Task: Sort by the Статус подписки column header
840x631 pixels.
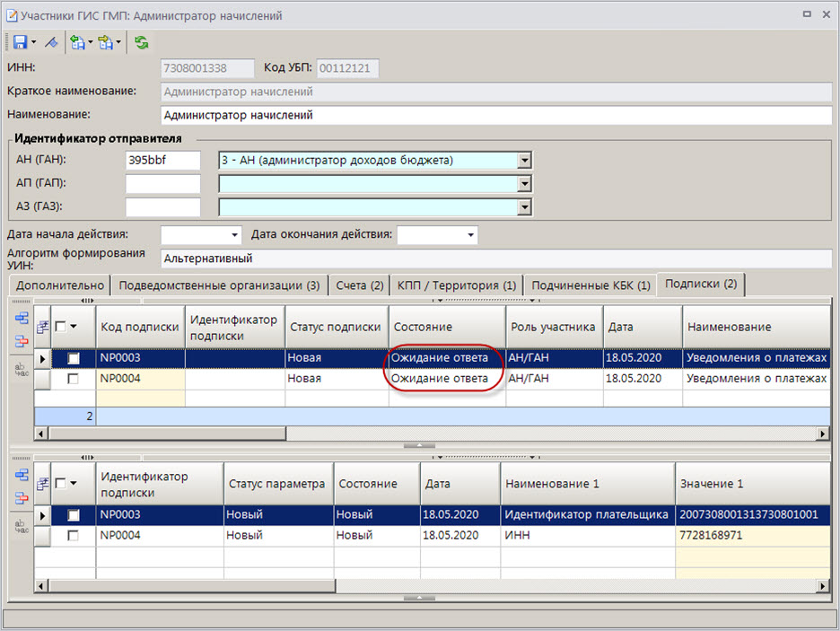Action: click(x=336, y=328)
